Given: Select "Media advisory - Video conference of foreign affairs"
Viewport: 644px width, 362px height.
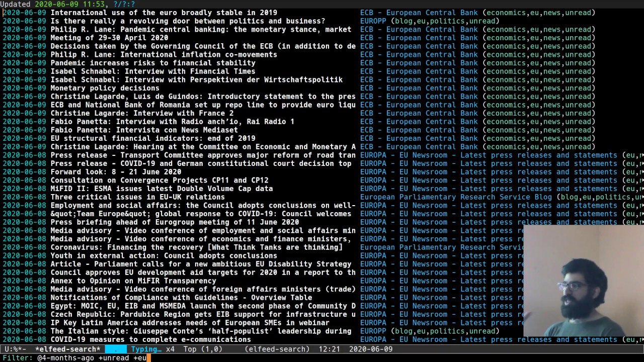Looking at the screenshot, I should (203, 289).
